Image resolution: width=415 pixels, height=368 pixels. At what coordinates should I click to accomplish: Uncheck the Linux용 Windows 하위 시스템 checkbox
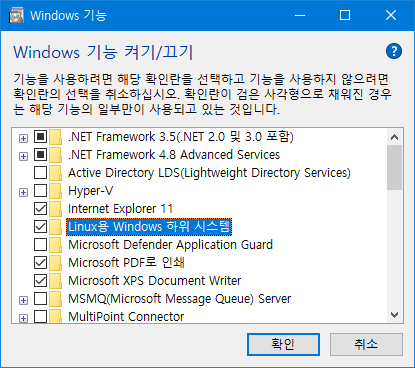[x=40, y=227]
